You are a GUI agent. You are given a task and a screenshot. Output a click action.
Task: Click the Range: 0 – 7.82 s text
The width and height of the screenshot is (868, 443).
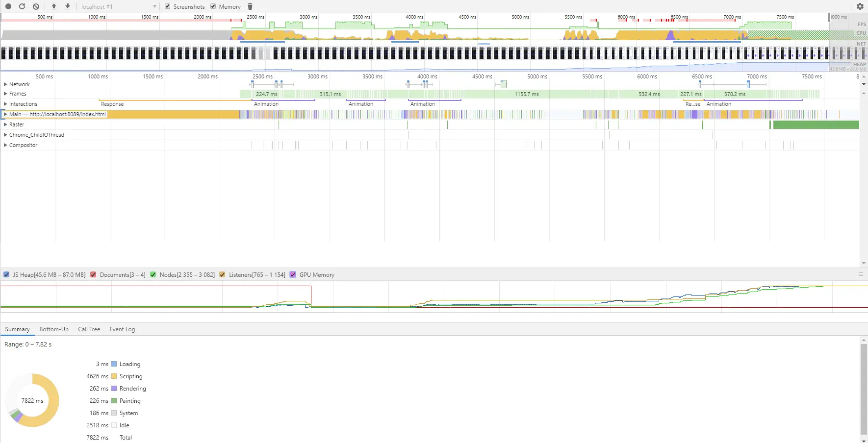coord(28,345)
